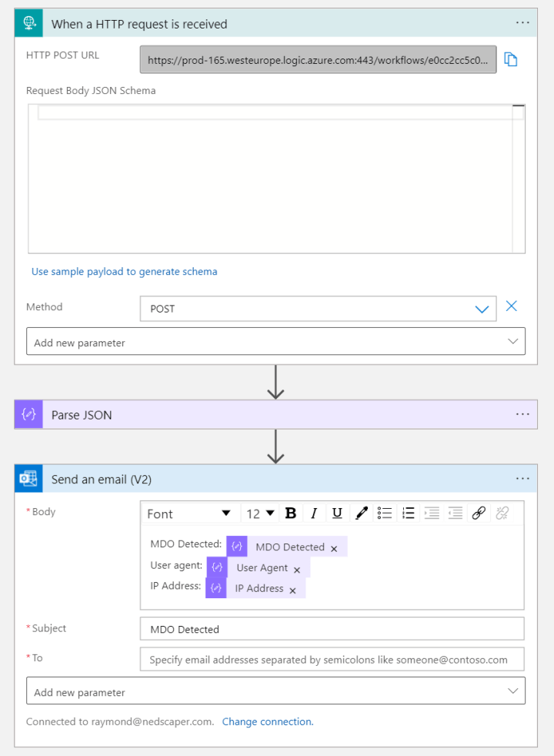Insert a bulleted list
This screenshot has height=756, width=554.
(385, 513)
